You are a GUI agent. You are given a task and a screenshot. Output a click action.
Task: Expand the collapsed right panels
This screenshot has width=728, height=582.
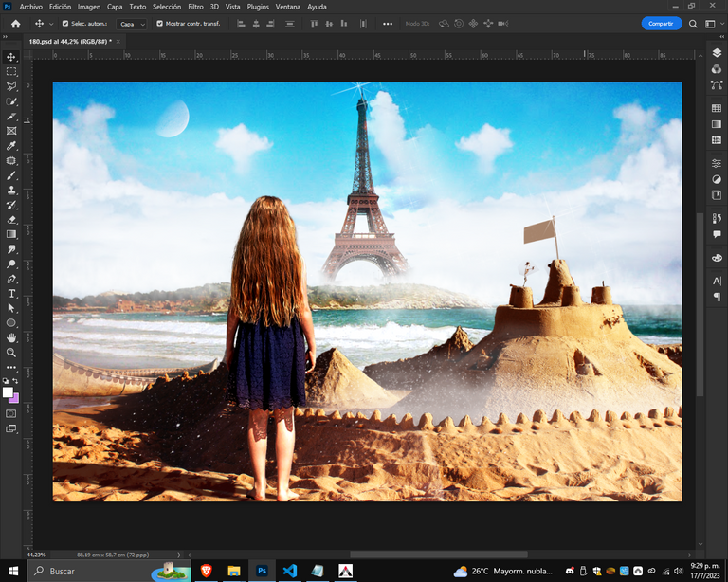pos(721,36)
